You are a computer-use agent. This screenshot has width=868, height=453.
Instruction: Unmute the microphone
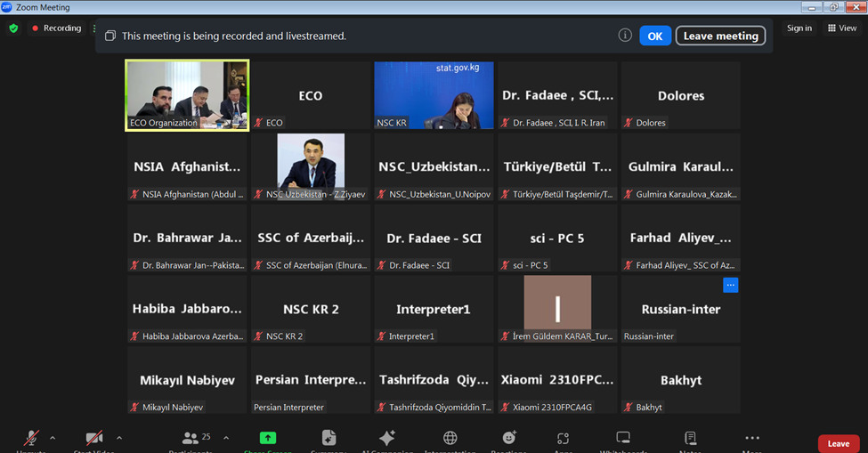tap(31, 438)
